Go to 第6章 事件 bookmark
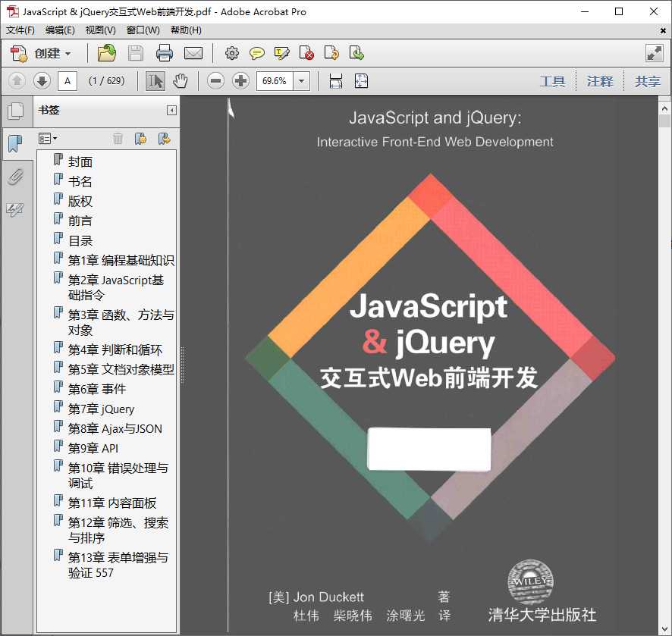672x636 pixels. (x=97, y=389)
